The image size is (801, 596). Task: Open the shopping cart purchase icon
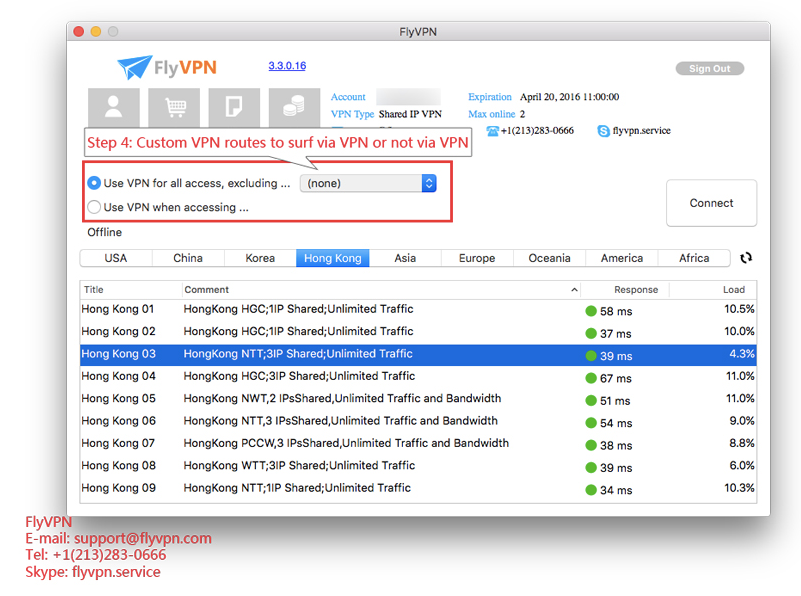(x=174, y=107)
